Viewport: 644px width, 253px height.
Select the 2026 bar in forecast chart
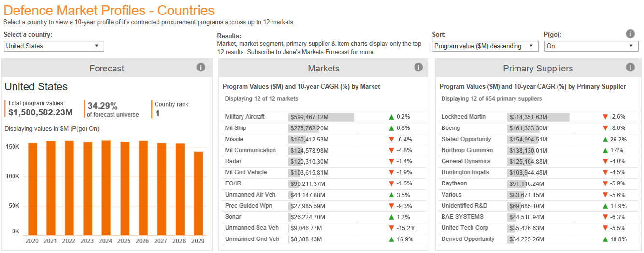point(143,187)
